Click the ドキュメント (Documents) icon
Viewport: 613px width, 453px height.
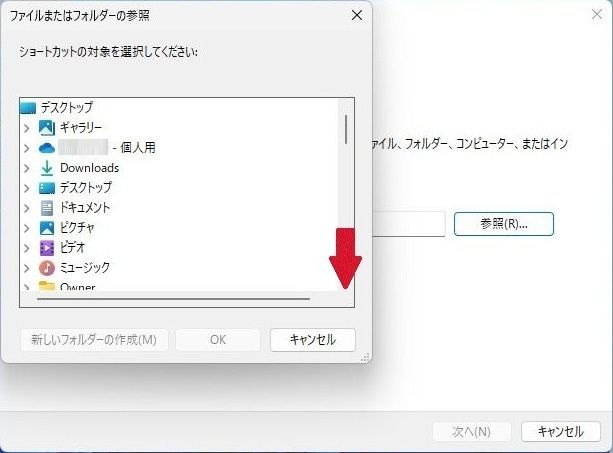coord(46,208)
